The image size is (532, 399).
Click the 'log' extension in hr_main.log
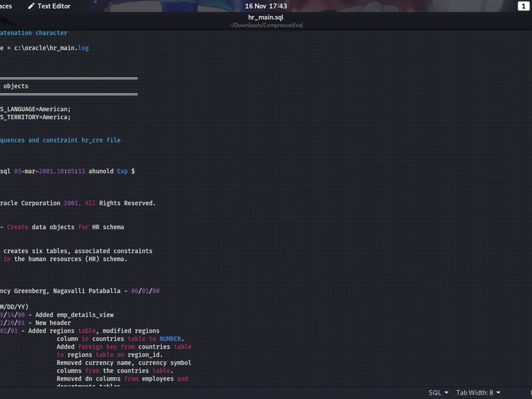pyautogui.click(x=84, y=48)
